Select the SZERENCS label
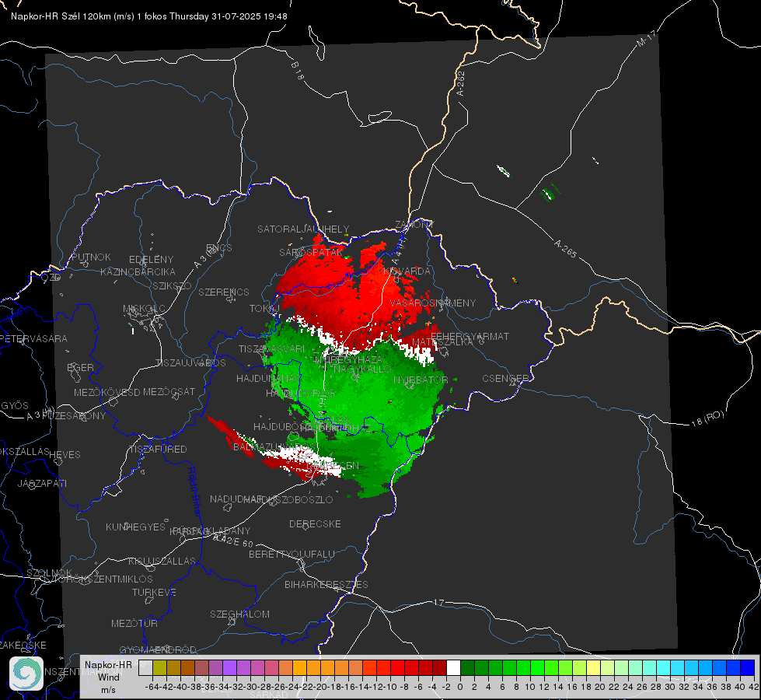Image resolution: width=761 pixels, height=700 pixels. (x=224, y=292)
